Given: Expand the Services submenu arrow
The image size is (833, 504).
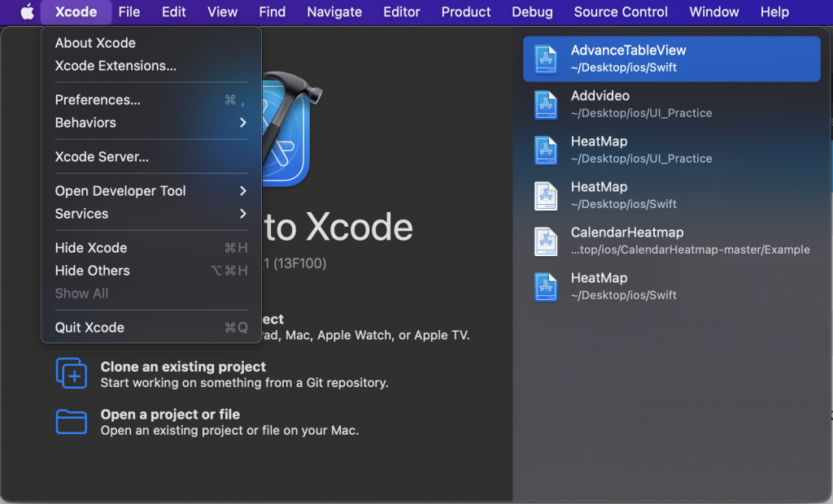Looking at the screenshot, I should pyautogui.click(x=242, y=214).
